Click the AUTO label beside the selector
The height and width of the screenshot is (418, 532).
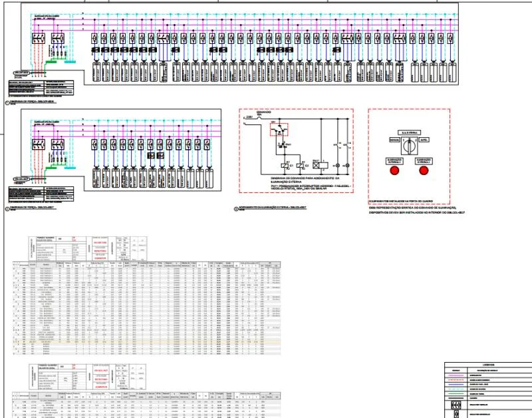click(424, 140)
